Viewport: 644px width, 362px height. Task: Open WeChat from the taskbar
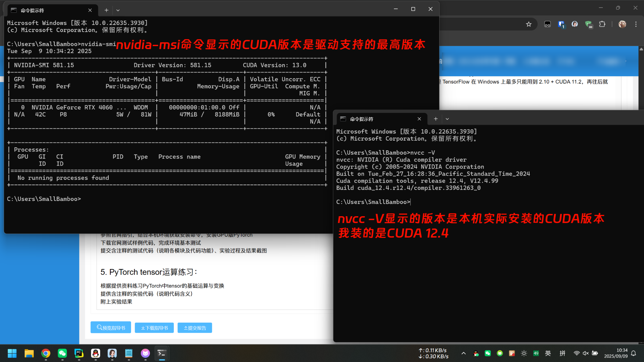click(x=62, y=353)
